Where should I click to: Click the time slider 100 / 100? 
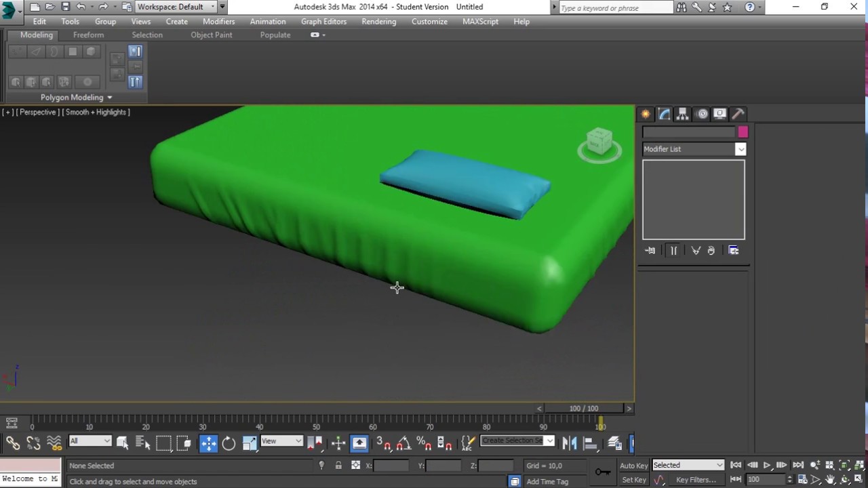(584, 409)
